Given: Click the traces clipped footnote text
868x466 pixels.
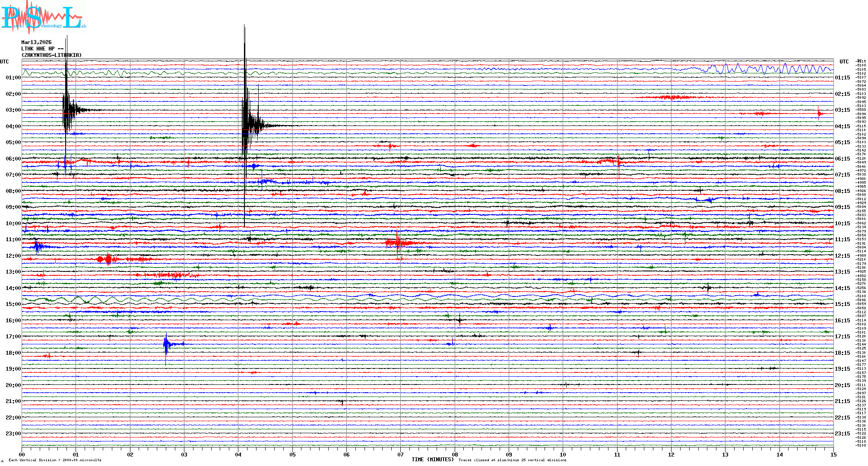Looking at the screenshot, I should pyautogui.click(x=512, y=460).
